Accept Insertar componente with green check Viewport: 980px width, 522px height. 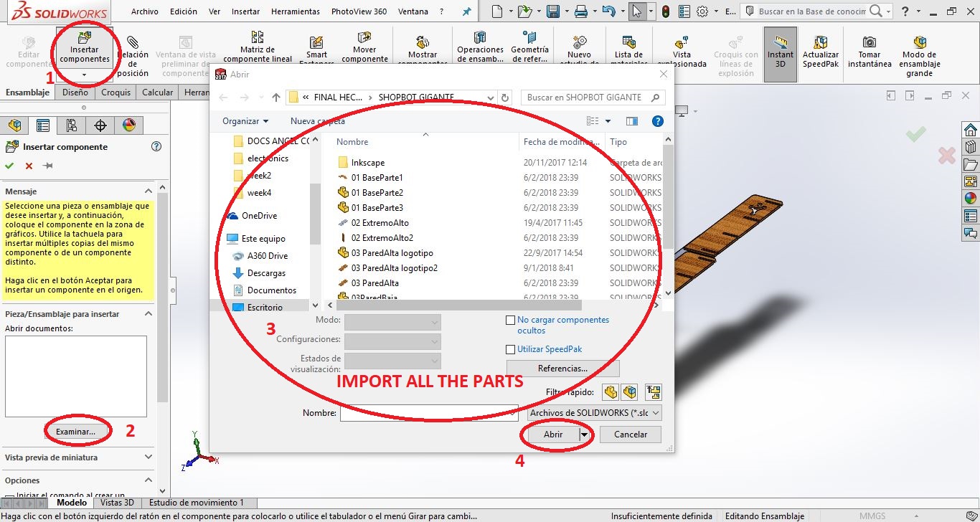point(9,166)
